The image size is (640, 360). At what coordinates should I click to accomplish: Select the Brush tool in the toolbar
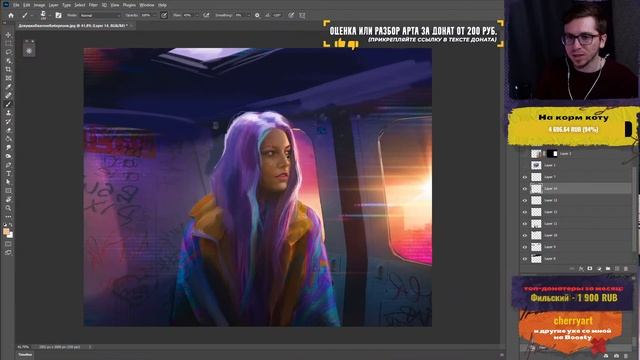pos(8,104)
